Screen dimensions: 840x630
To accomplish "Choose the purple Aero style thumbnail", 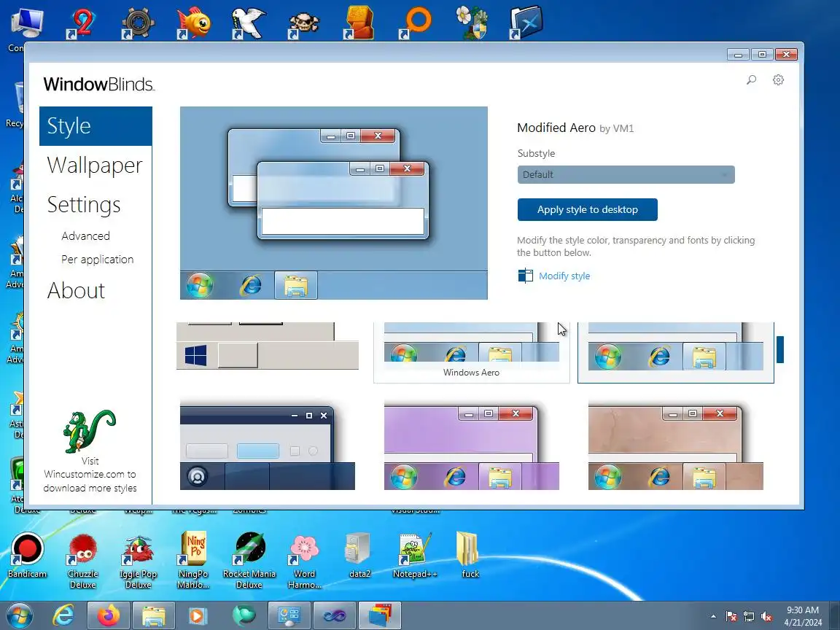I will click(x=472, y=446).
